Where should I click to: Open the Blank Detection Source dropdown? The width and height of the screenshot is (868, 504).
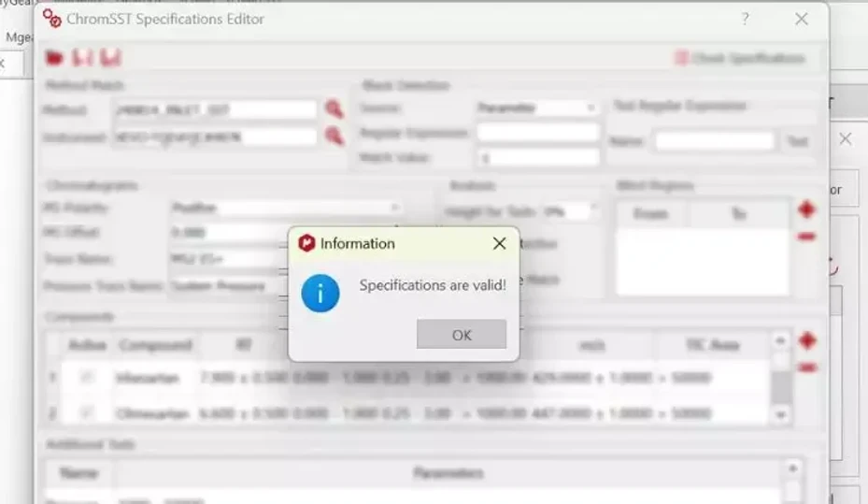(537, 108)
